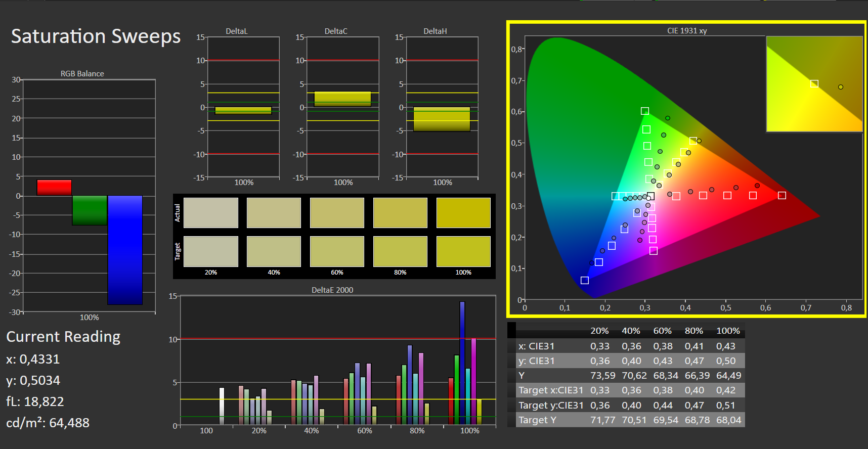Click the 20% column header in data table
This screenshot has width=868, height=449.
pyautogui.click(x=599, y=331)
